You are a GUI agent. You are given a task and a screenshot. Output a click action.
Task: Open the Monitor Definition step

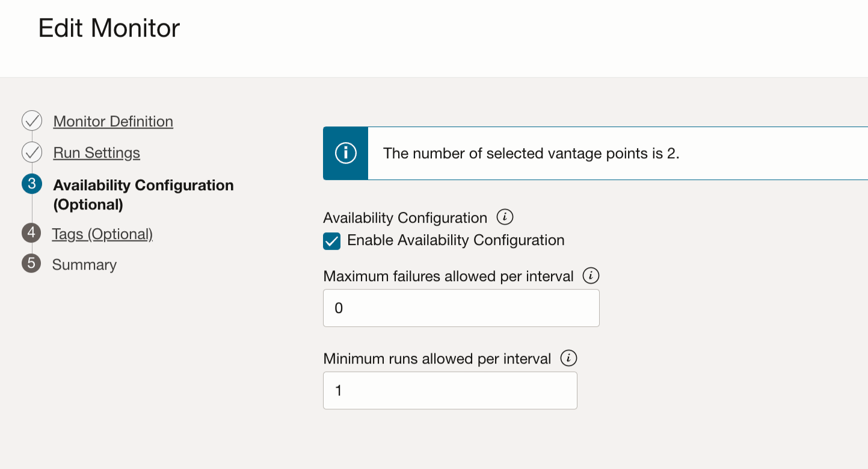[x=112, y=121]
